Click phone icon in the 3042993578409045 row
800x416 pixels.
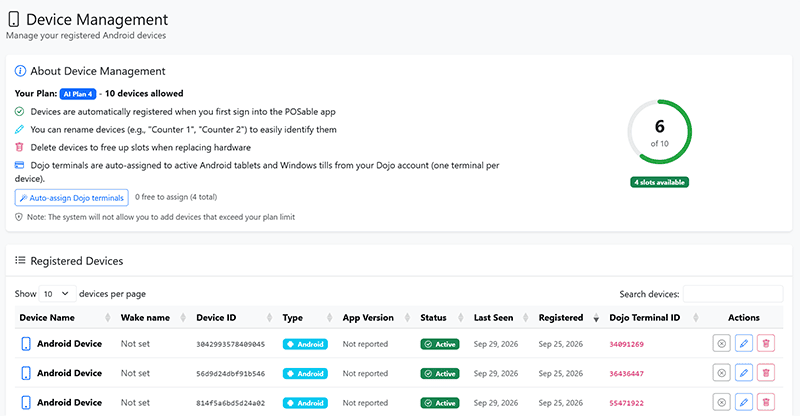click(26, 344)
